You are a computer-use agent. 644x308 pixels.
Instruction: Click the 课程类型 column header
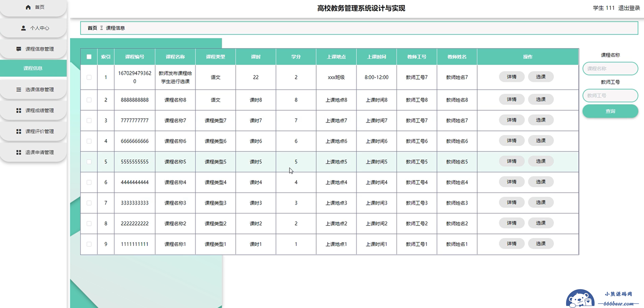coord(216,57)
